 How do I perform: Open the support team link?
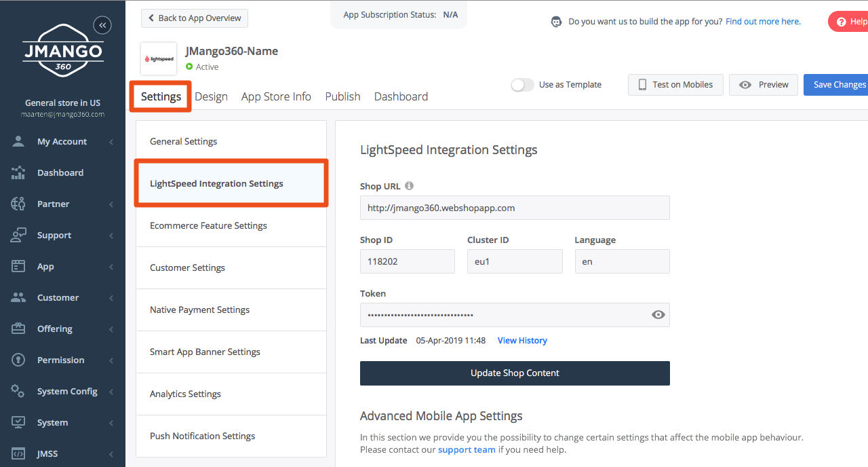[467, 450]
